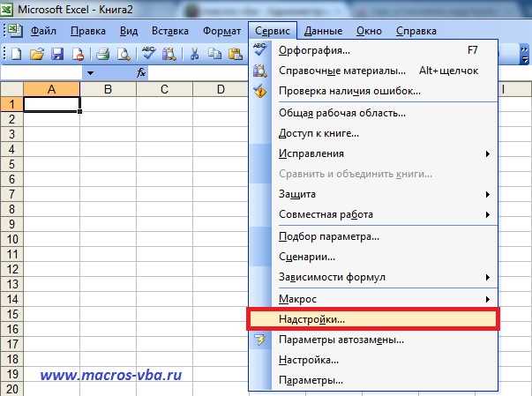This screenshot has width=532, height=396.
Task: Expand Исправления submenu
Action: point(488,154)
